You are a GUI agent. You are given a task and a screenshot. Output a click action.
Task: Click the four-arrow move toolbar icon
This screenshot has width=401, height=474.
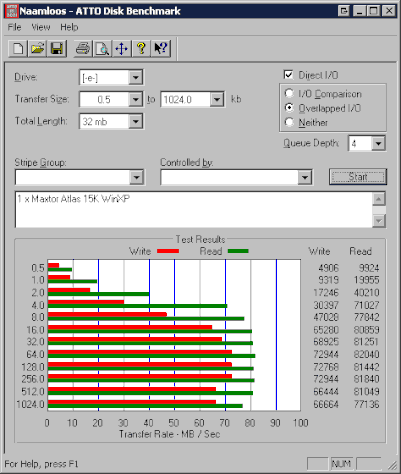coord(122,49)
